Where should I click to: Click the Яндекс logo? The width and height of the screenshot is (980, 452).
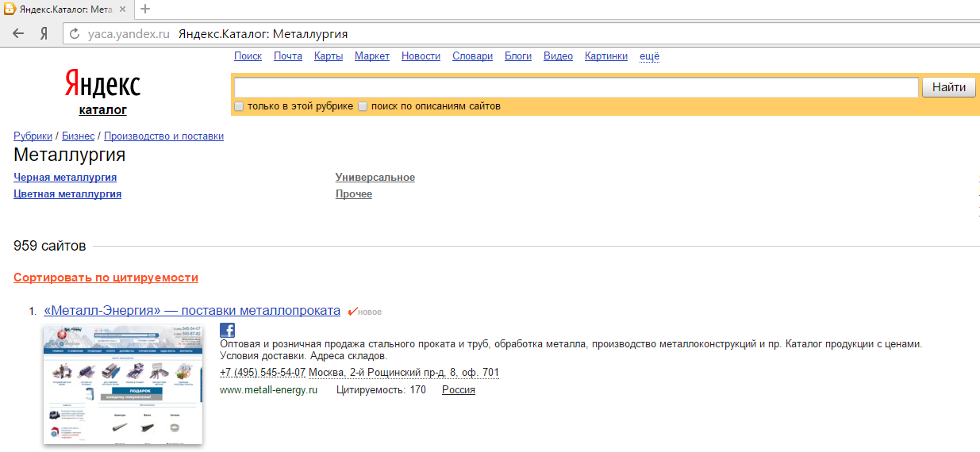102,83
